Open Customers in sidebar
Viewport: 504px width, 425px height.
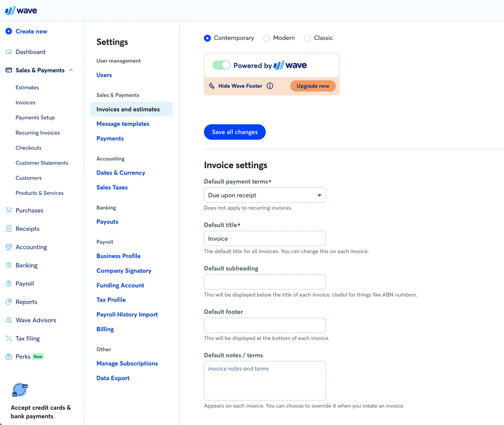click(28, 178)
